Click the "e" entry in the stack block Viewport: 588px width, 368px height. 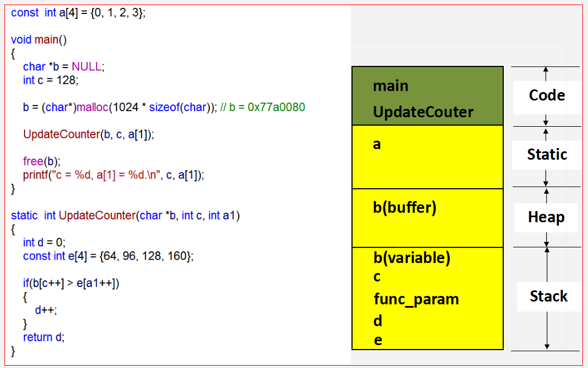tap(378, 340)
